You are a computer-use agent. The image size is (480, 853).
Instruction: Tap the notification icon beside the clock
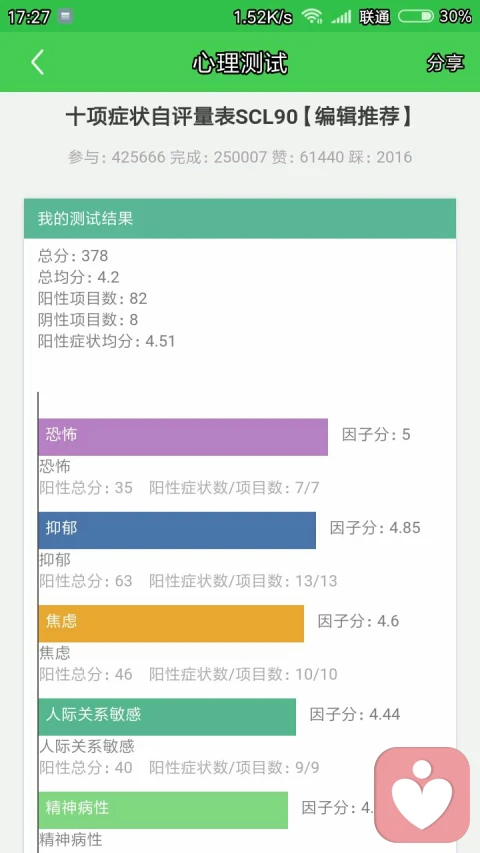[x=65, y=16]
